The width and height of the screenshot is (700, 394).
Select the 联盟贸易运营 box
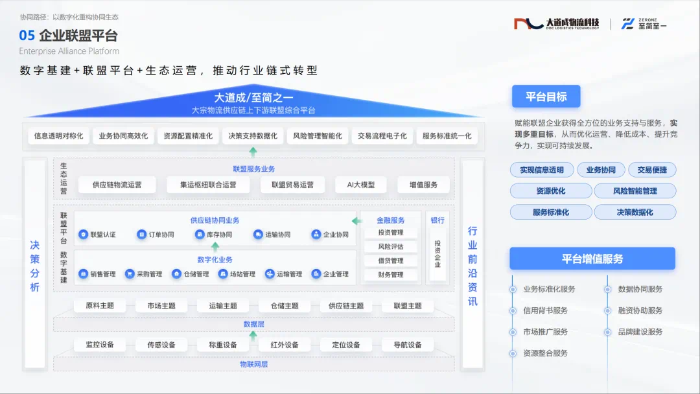click(x=292, y=185)
